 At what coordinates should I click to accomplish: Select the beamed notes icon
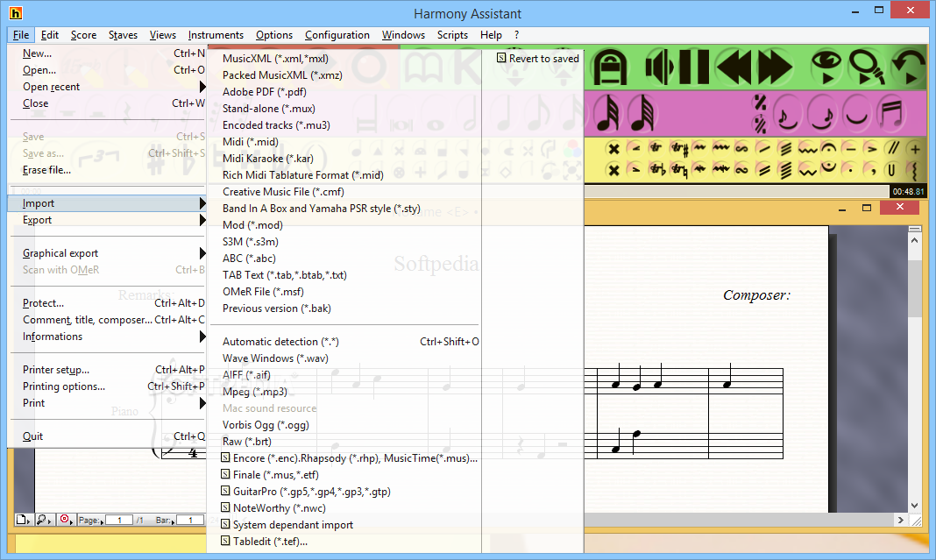click(x=891, y=113)
